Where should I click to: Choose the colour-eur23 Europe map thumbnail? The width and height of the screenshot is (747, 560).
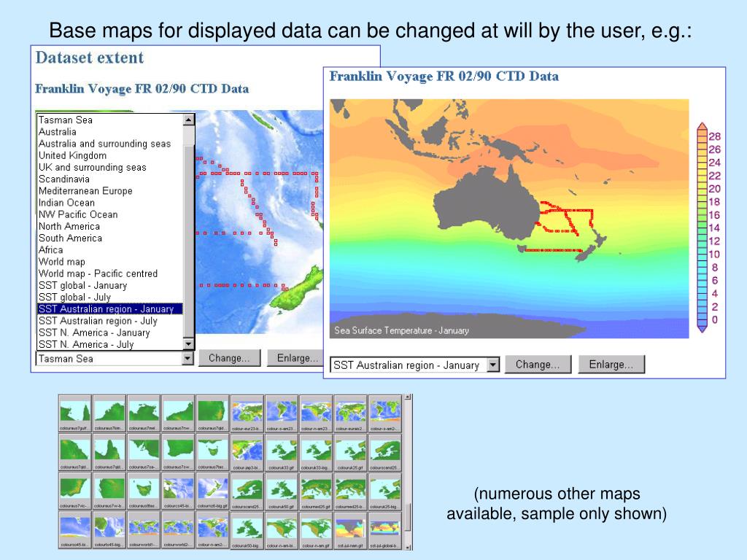(x=247, y=413)
